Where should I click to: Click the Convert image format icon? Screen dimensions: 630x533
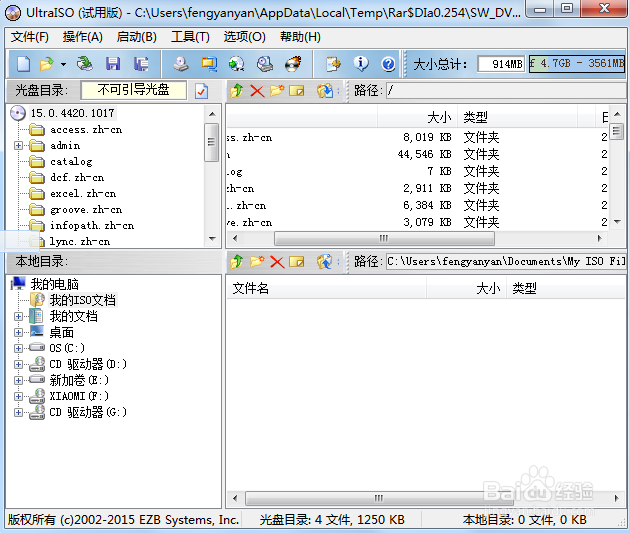click(237, 64)
